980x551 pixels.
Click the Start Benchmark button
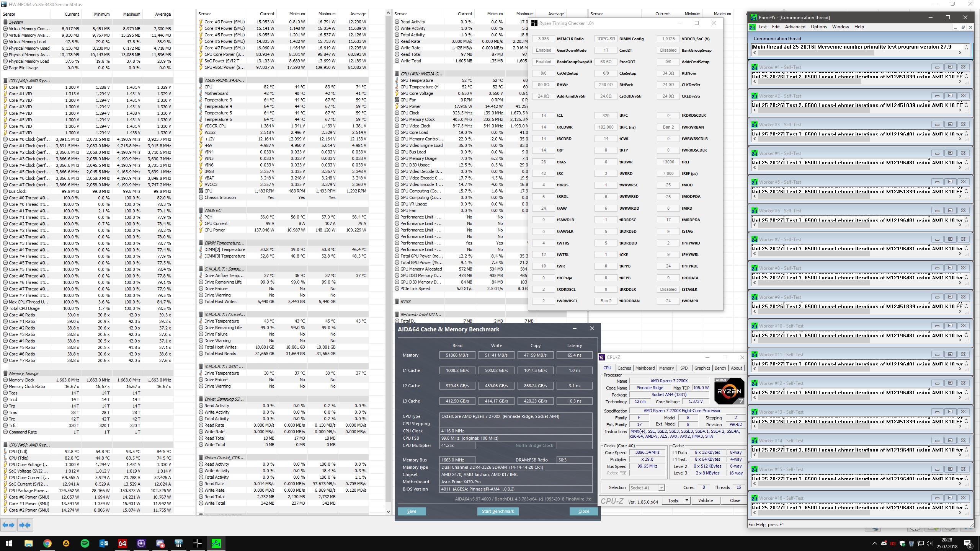coord(498,511)
